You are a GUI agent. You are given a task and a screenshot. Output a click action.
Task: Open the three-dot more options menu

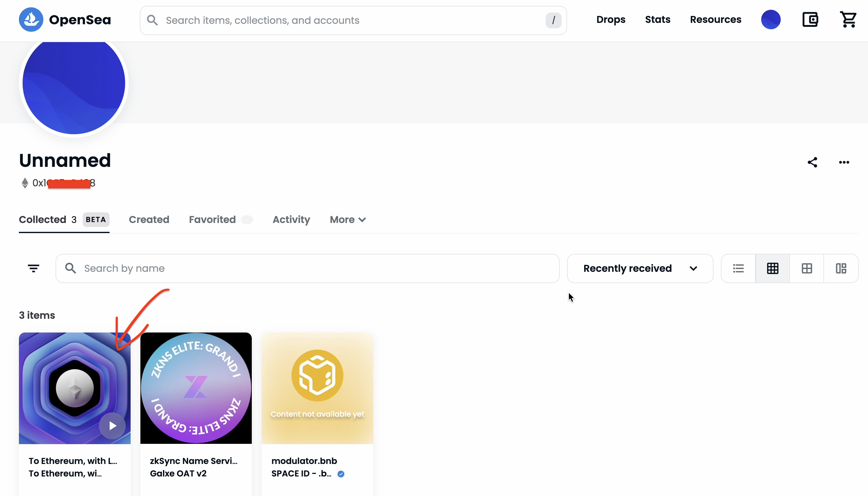[844, 163]
